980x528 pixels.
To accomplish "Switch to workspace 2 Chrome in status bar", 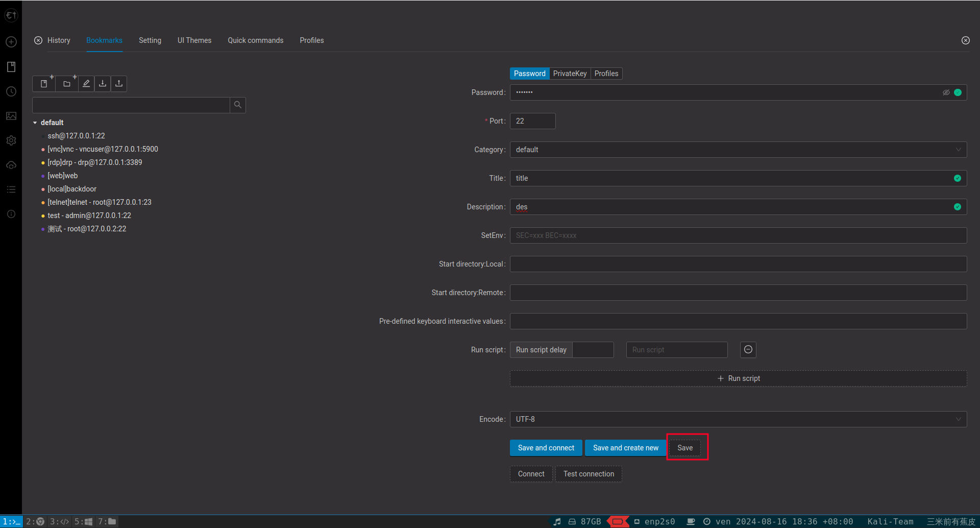I will click(x=35, y=521).
